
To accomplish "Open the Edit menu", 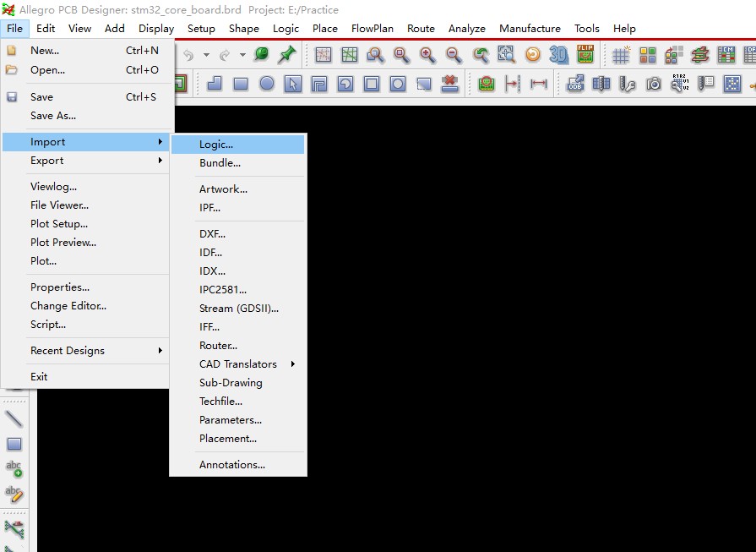I will [x=46, y=29].
